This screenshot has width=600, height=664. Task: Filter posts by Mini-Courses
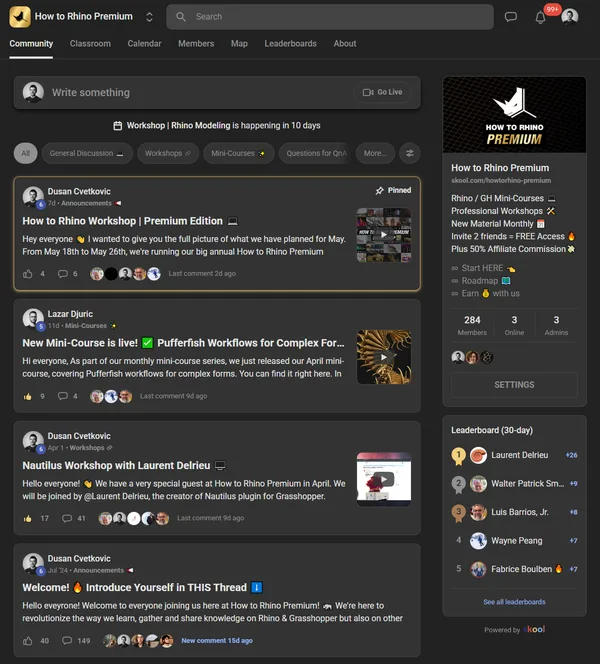click(x=238, y=153)
